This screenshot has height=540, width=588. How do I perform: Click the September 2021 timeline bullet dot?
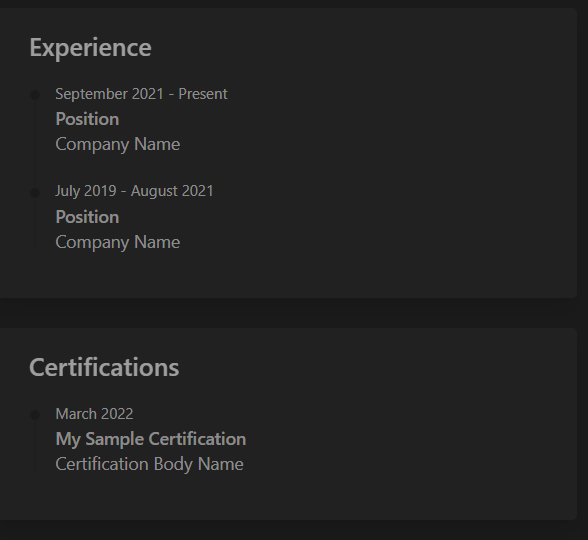tap(35, 95)
